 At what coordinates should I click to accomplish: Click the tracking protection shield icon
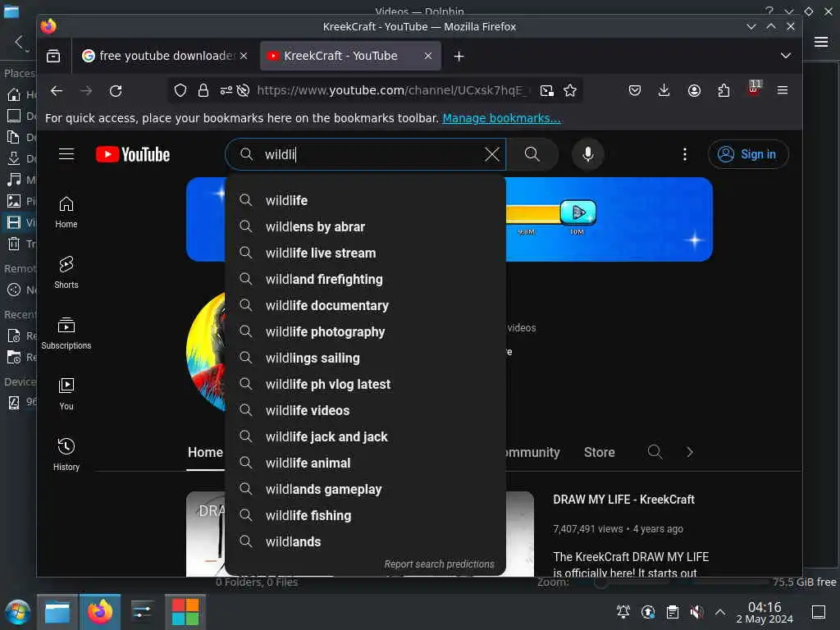tap(180, 90)
